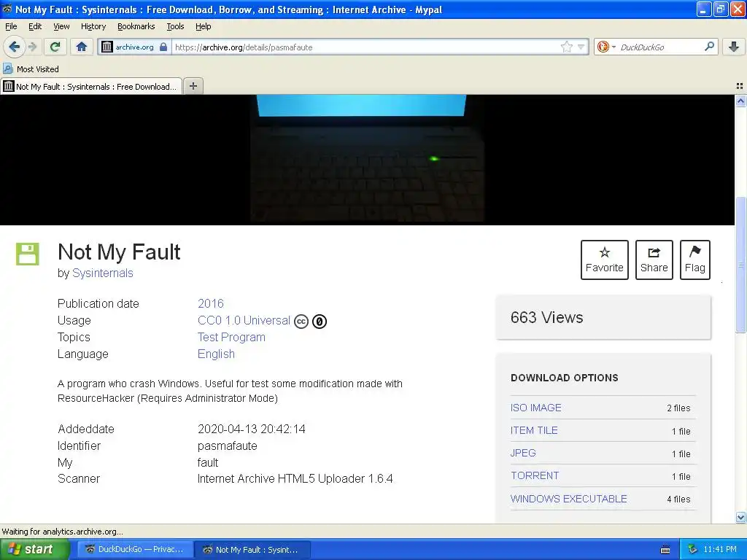Switch to Not My Fault taskbar window
The width and height of the screenshot is (747, 560).
point(252,549)
